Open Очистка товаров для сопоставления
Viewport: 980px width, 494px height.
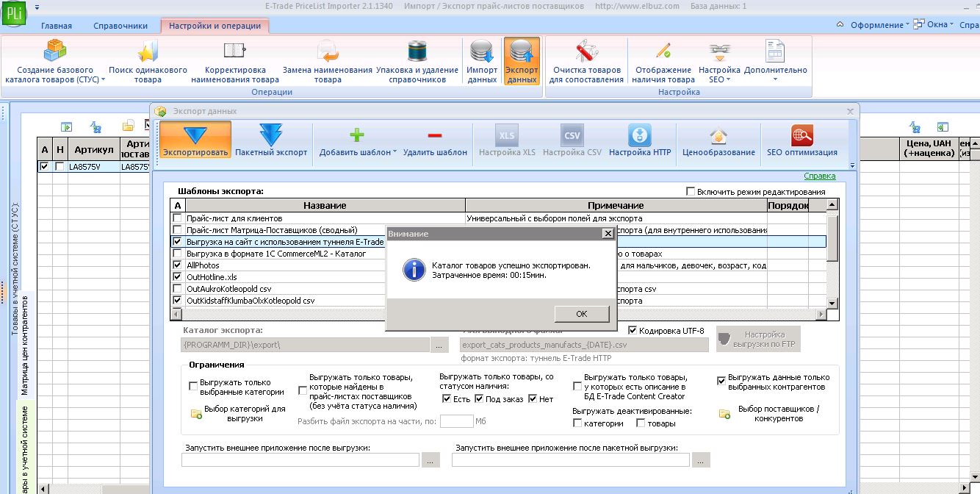tap(586, 62)
